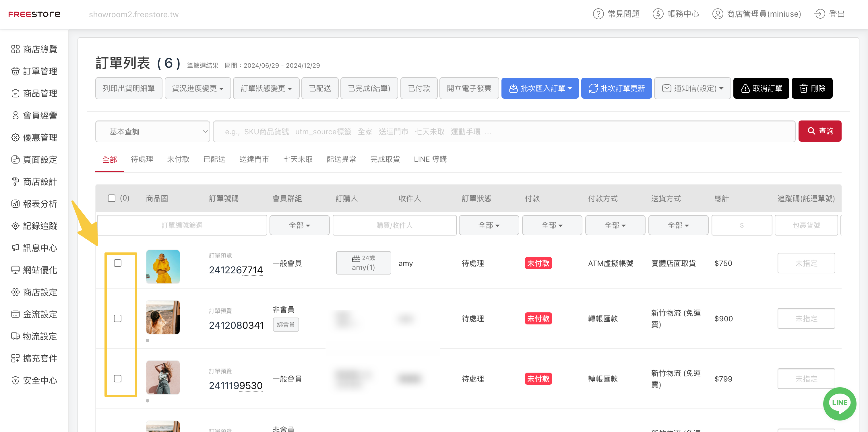Open 會員群組 全部 filter dropdown

tap(300, 225)
